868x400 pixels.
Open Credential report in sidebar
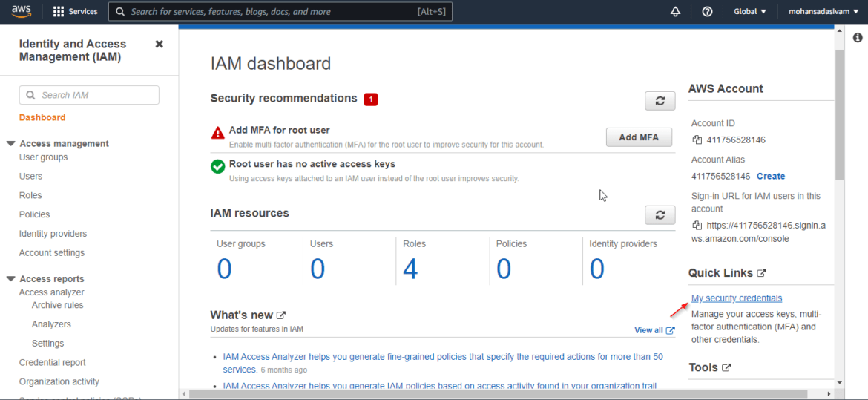pyautogui.click(x=52, y=362)
